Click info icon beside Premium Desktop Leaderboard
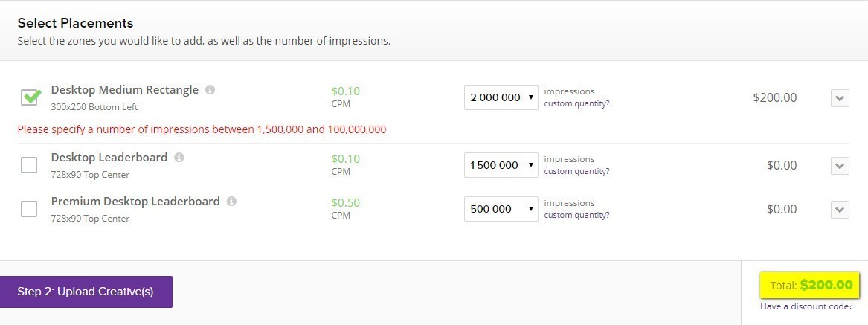Viewport: 868px width, 325px height. coord(231,202)
